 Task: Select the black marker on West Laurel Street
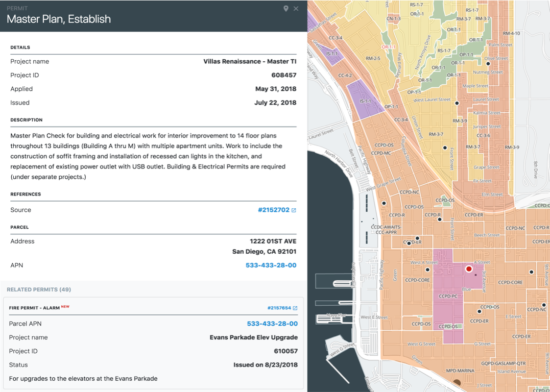coord(457,103)
